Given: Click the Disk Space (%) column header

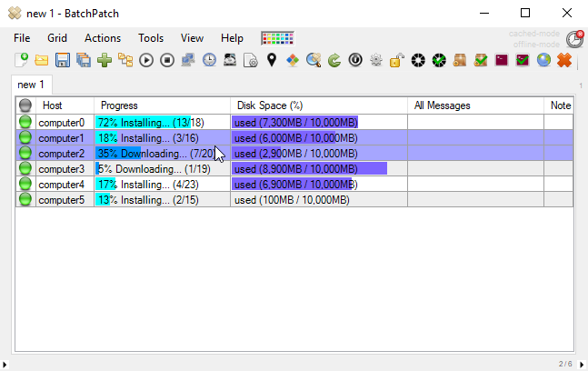Looking at the screenshot, I should click(x=319, y=105).
